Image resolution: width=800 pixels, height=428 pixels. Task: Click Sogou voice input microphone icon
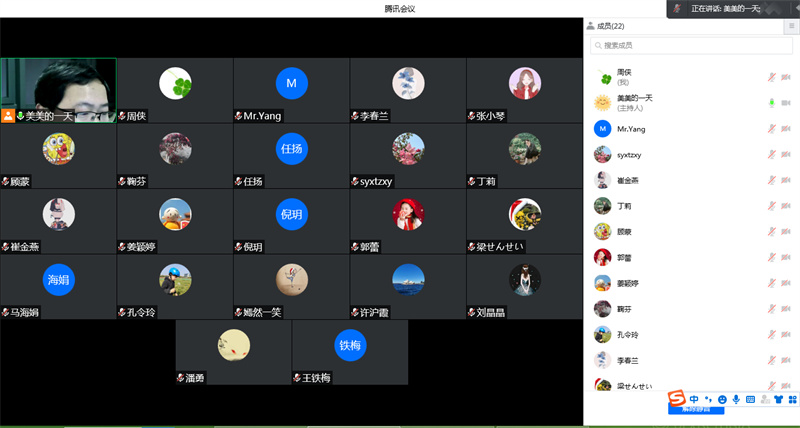point(736,399)
